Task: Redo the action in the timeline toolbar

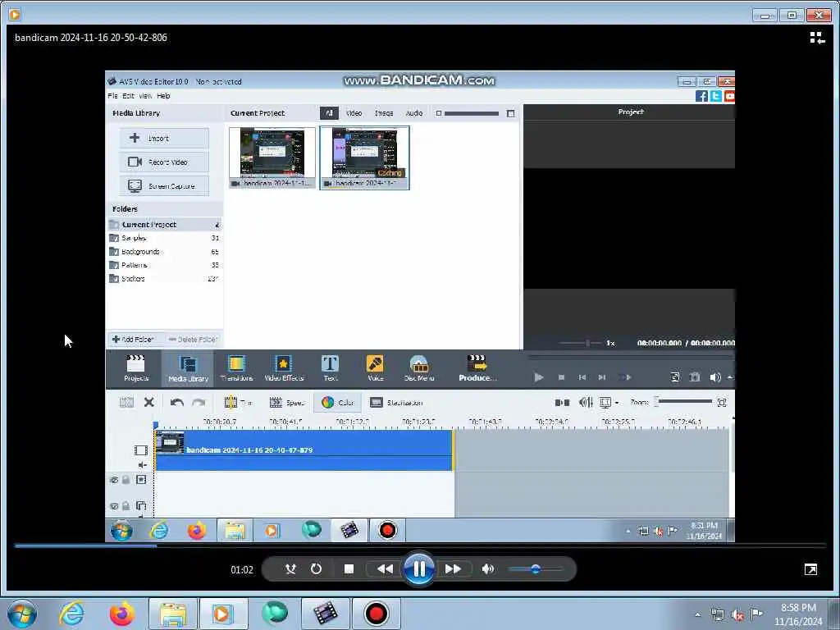Action: (199, 402)
